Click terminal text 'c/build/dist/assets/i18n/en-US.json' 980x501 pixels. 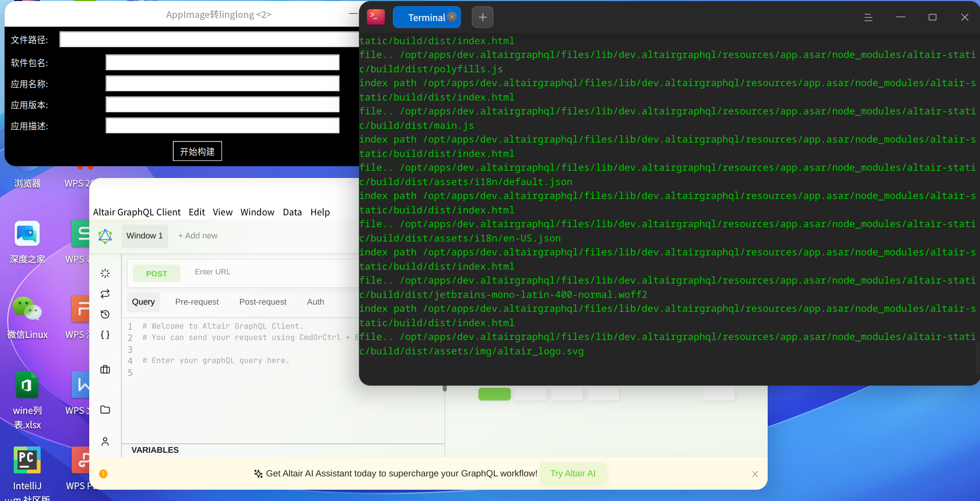(x=460, y=238)
